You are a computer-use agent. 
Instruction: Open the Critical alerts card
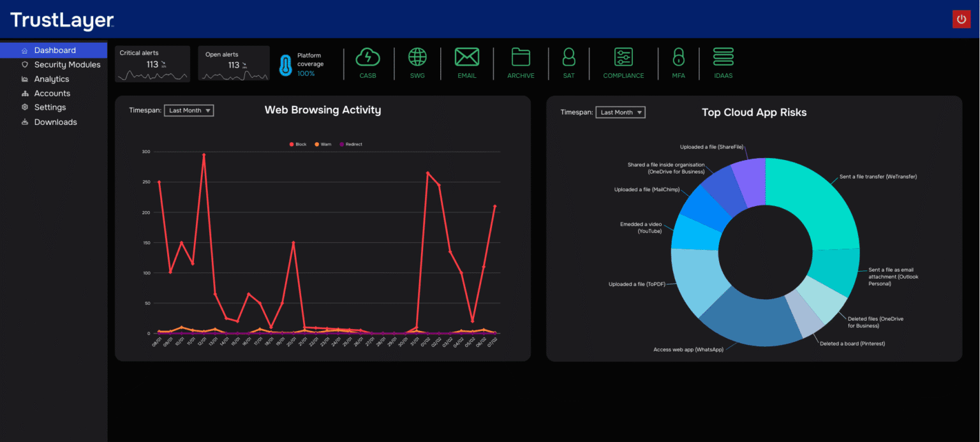tap(152, 64)
